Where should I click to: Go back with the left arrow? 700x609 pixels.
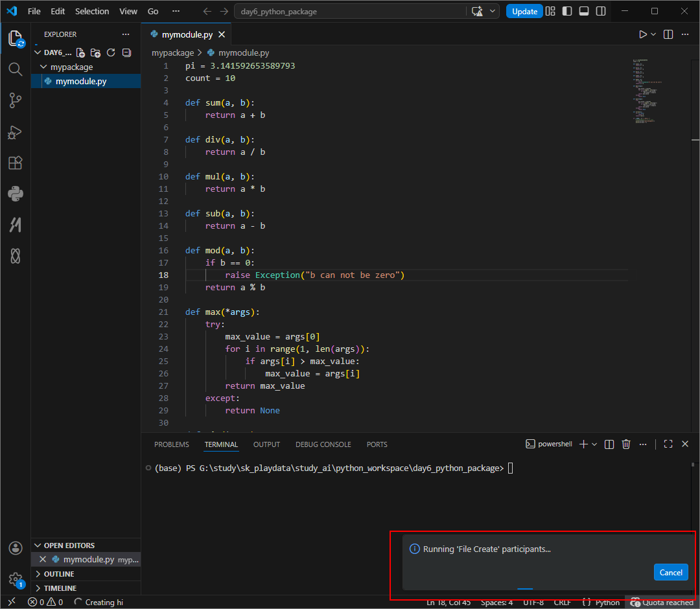pyautogui.click(x=207, y=11)
